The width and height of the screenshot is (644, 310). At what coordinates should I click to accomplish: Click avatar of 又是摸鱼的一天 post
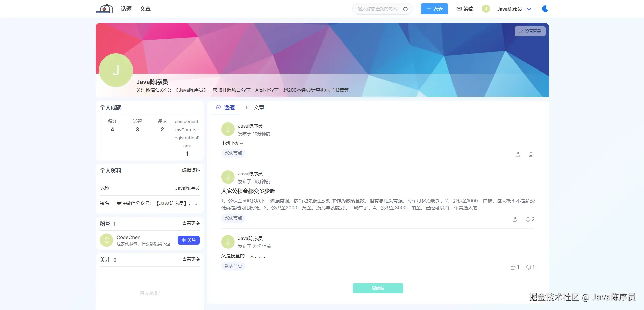click(228, 242)
